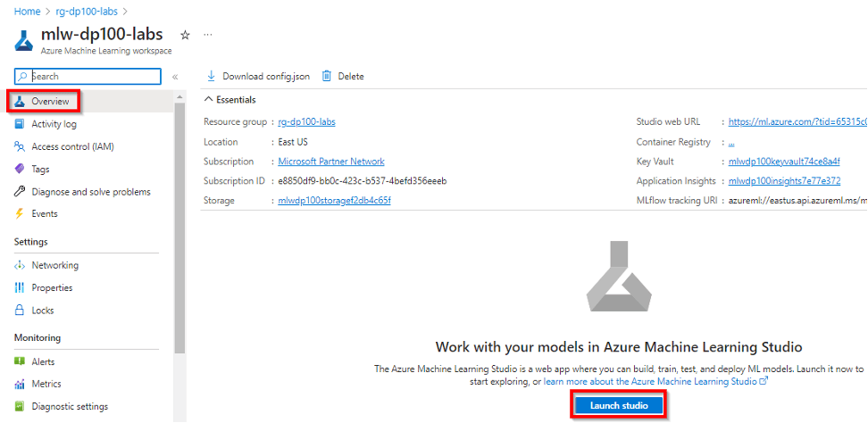Click the Events lightning icon

[20, 214]
